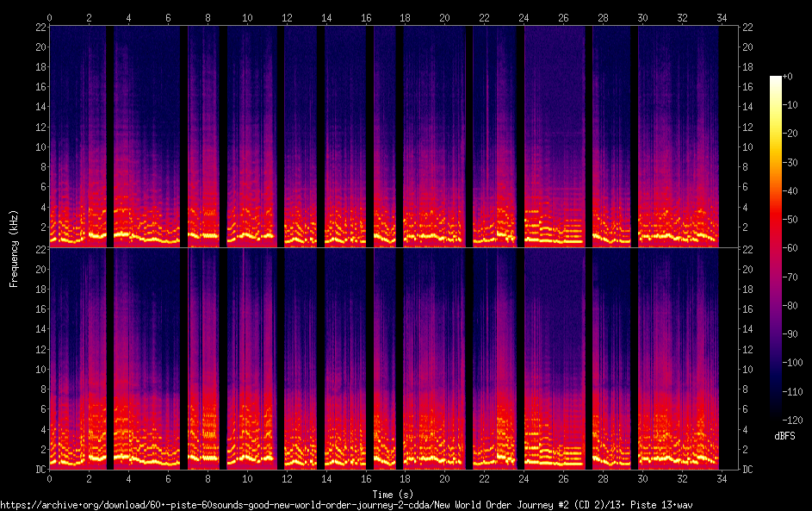Click the "16" tick on the top time axis

click(x=366, y=18)
